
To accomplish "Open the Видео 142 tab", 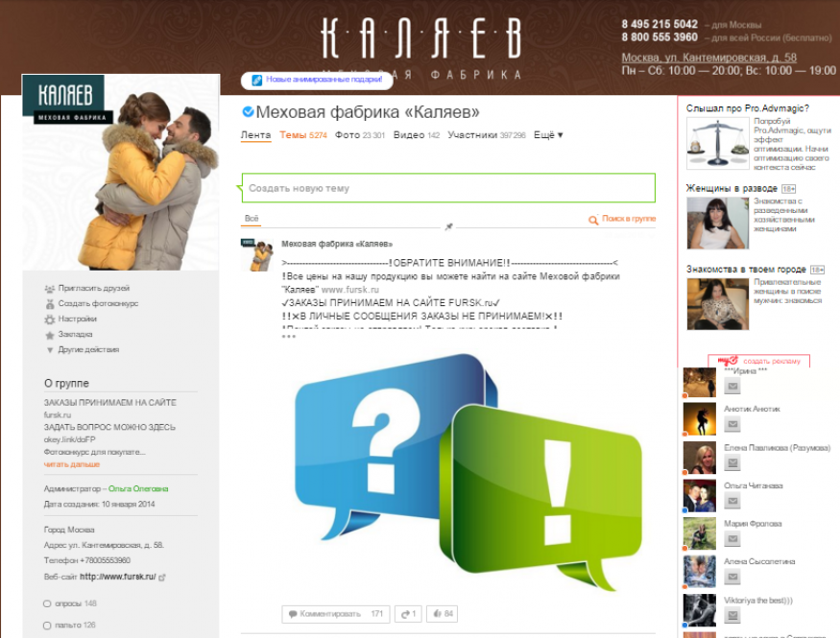I will (x=417, y=135).
